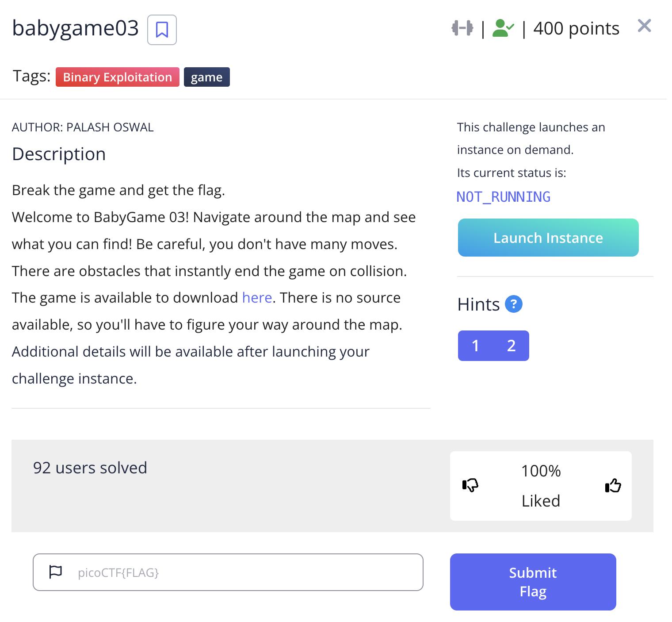
Task: Open the Hints help question mark
Action: tap(513, 304)
